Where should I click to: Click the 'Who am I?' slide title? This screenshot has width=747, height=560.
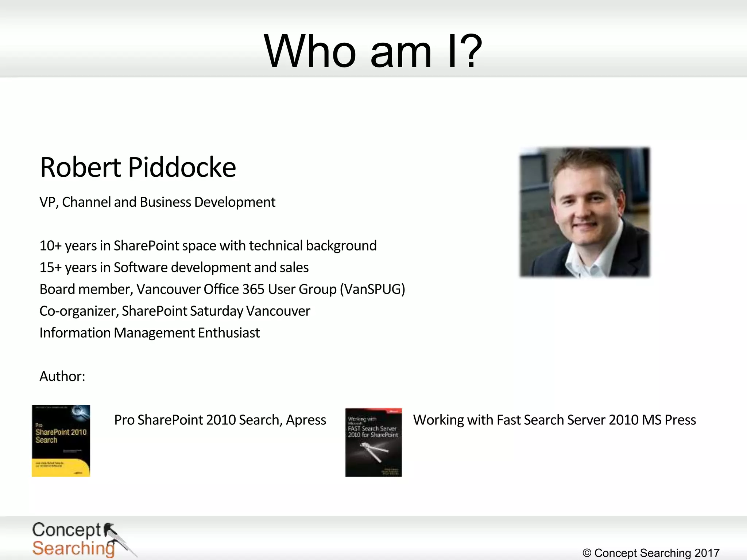[x=373, y=51]
